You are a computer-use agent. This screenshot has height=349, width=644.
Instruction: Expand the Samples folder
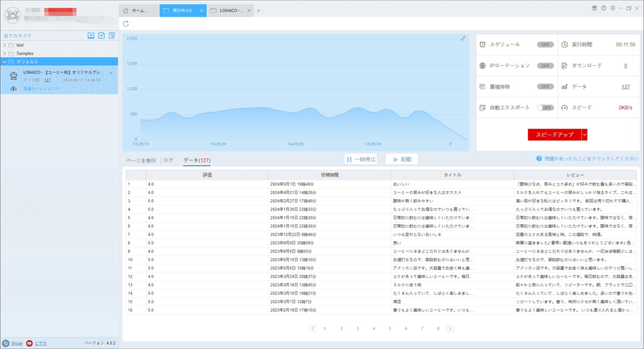(x=5, y=53)
